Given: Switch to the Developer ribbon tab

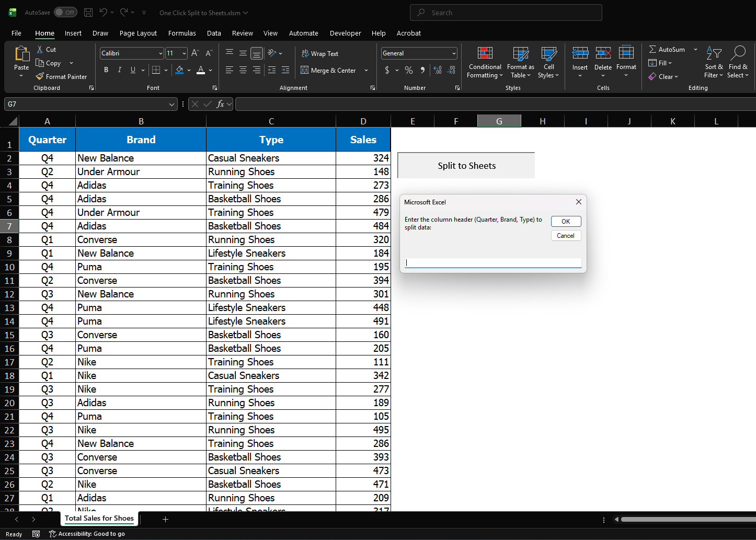Looking at the screenshot, I should (x=345, y=33).
